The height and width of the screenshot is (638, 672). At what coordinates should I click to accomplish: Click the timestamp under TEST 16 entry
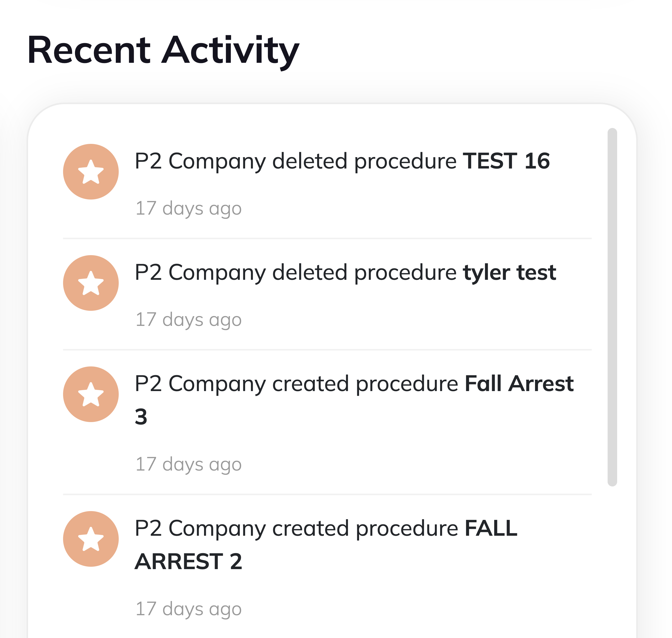189,208
